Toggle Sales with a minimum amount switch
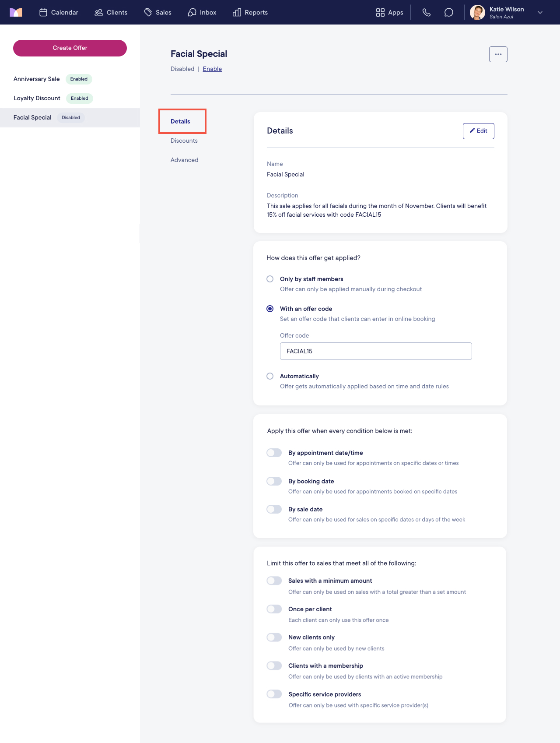This screenshot has height=743, width=560. pyautogui.click(x=274, y=581)
